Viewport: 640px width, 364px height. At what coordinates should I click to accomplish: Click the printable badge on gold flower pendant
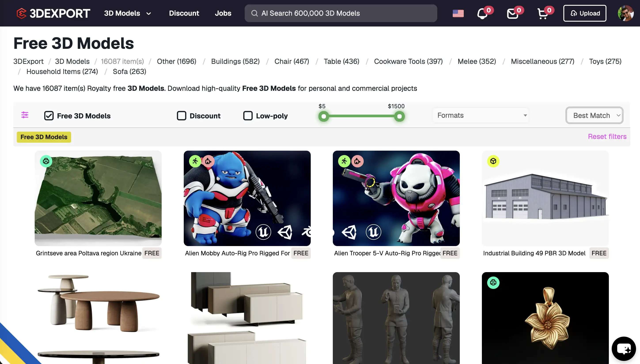493,283
